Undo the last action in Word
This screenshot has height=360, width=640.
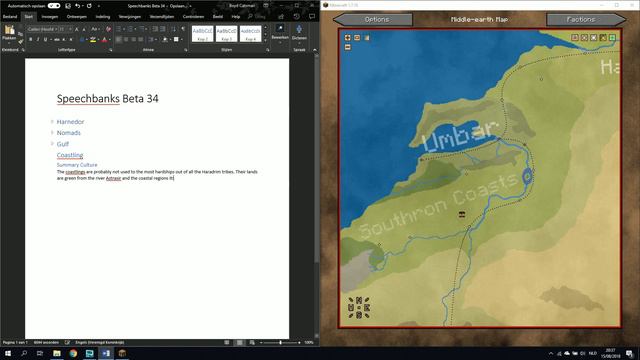click(x=77, y=6)
